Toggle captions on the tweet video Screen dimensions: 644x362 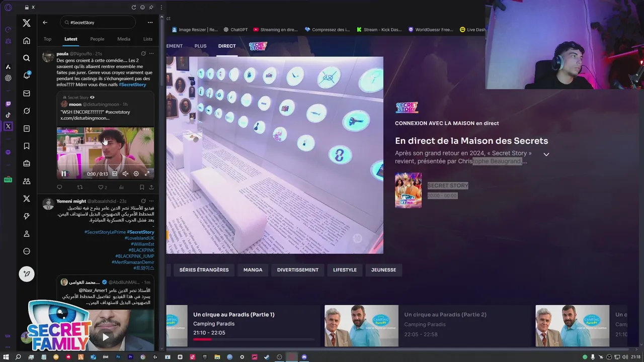[115, 174]
